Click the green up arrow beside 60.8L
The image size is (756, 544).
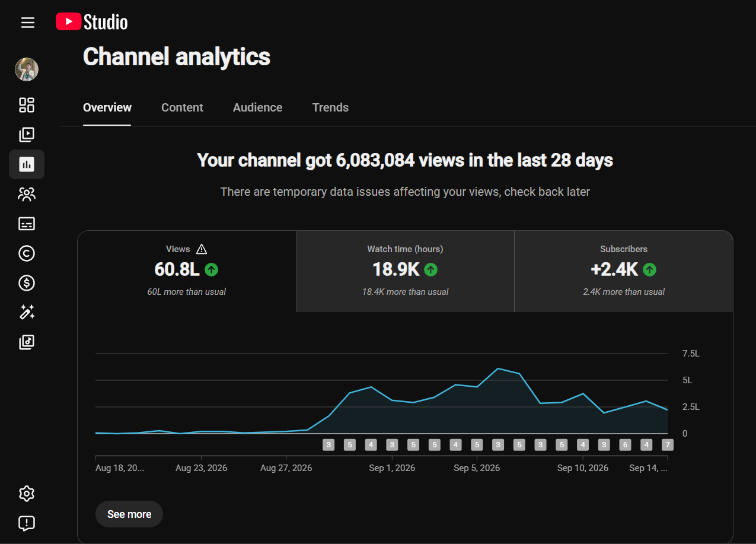211,270
